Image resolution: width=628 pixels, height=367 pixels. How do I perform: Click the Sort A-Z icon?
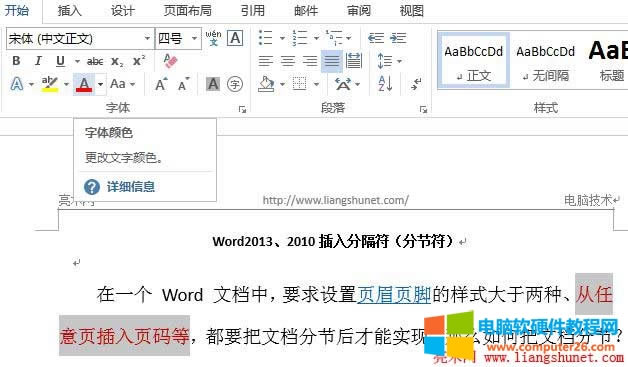385,84
